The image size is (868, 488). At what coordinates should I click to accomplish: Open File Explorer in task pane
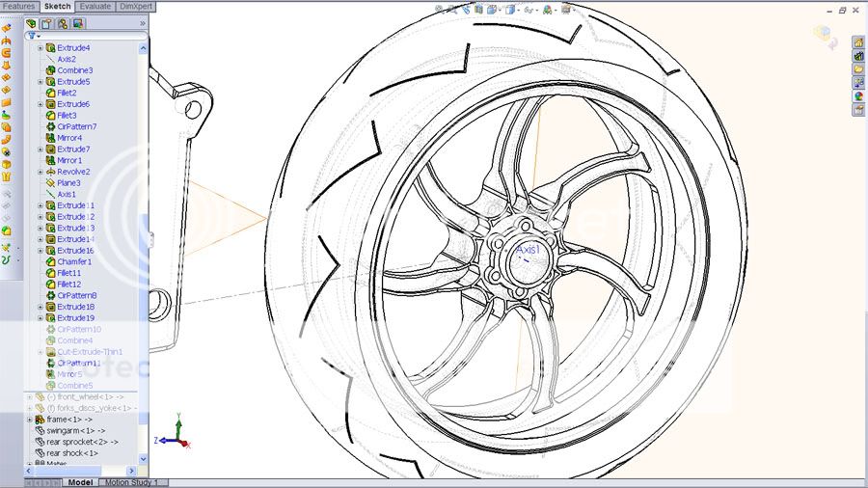click(858, 69)
